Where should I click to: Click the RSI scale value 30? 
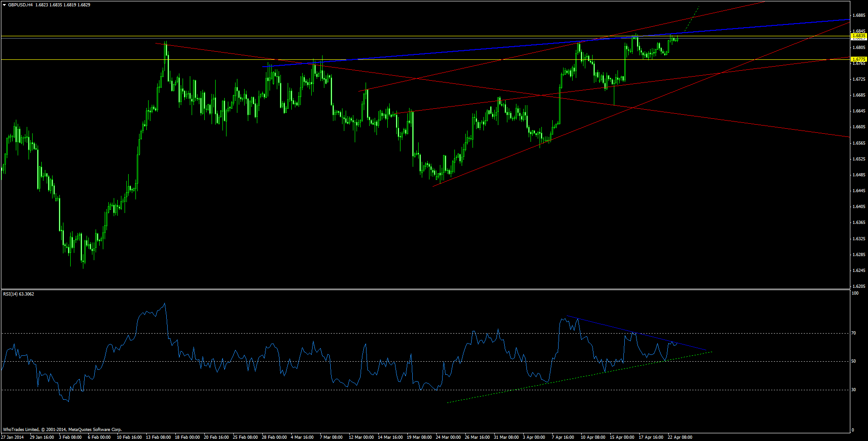(x=854, y=390)
